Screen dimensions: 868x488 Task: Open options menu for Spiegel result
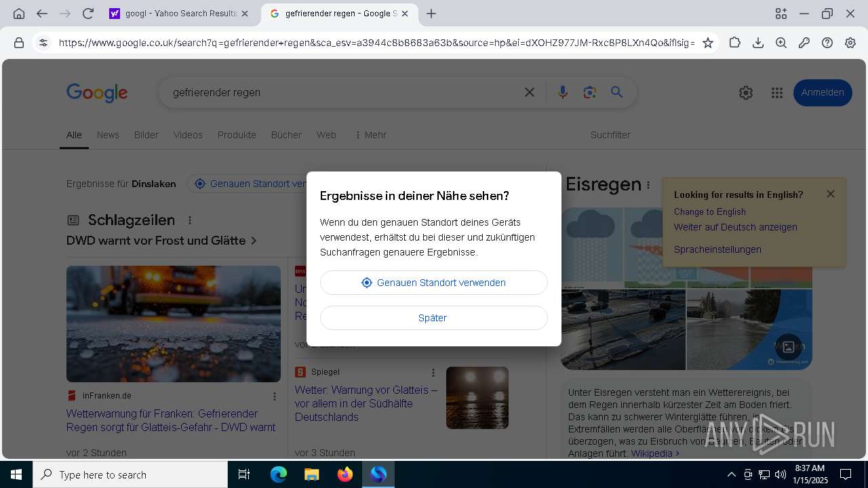point(433,373)
